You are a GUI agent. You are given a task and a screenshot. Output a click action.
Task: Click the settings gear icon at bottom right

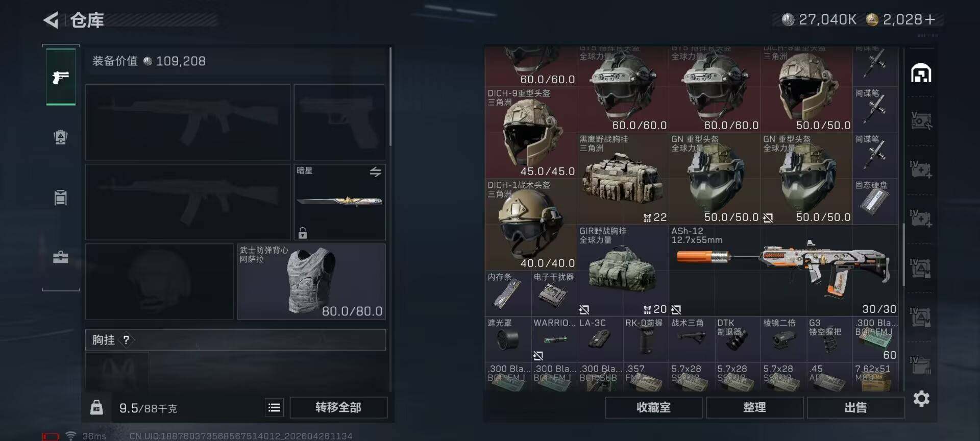pyautogui.click(x=921, y=399)
